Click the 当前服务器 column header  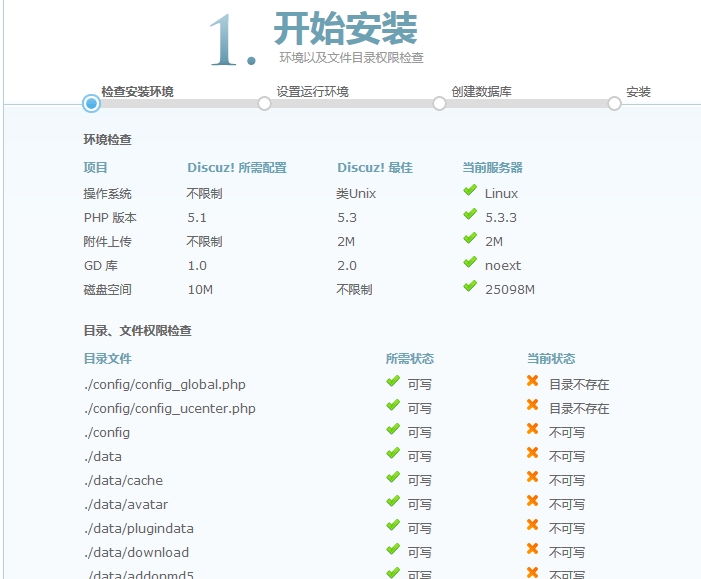tap(492, 168)
